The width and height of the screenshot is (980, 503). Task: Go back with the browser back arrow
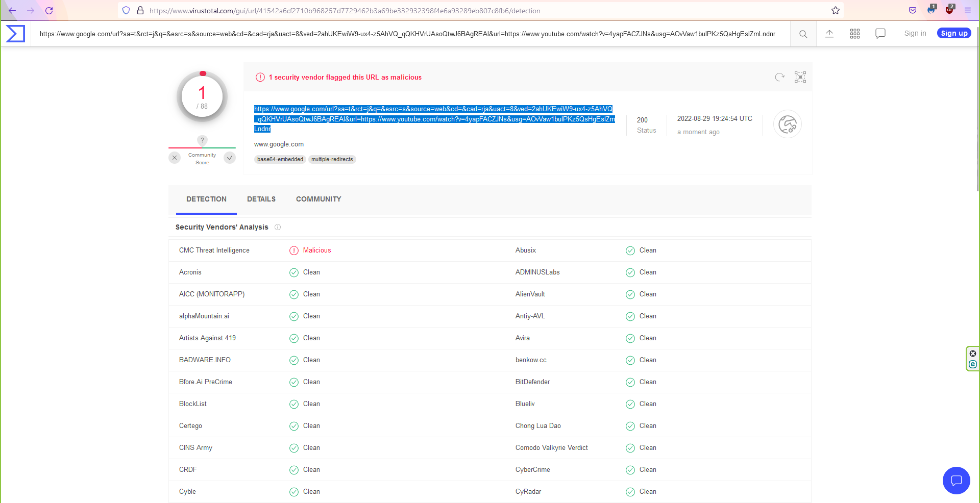pyautogui.click(x=12, y=10)
